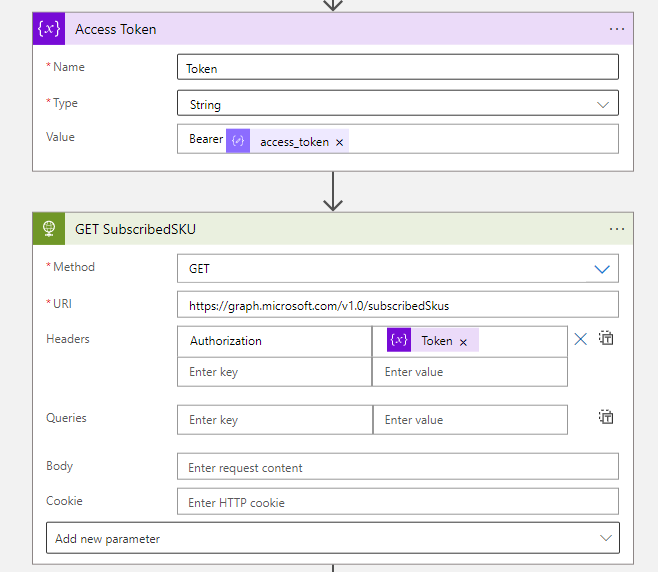Collapse the GET SubscribedSKU card title
Viewport: 658px width, 572px height.
[x=135, y=229]
